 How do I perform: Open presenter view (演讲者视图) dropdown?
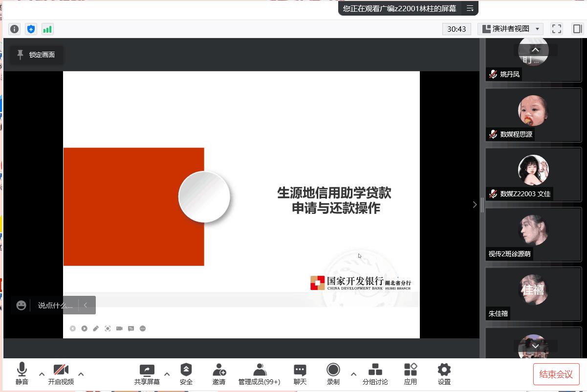pyautogui.click(x=510, y=29)
